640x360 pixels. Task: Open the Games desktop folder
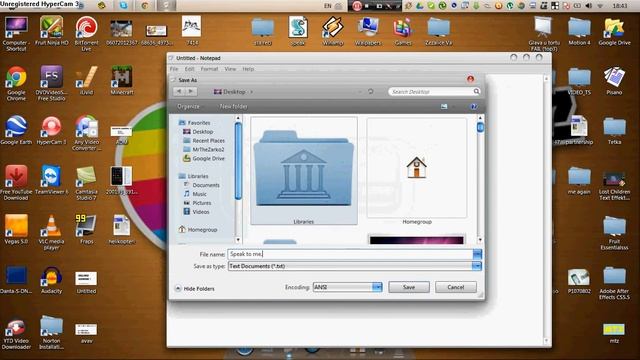point(403,31)
